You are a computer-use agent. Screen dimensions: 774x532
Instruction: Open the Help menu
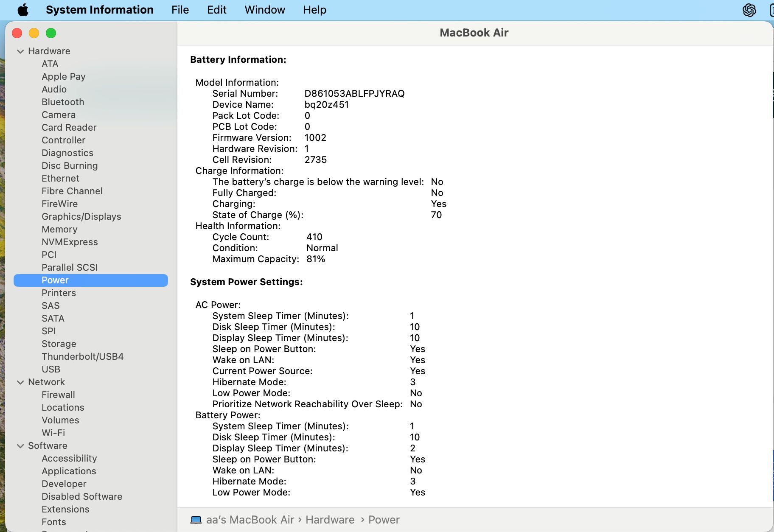(x=314, y=10)
